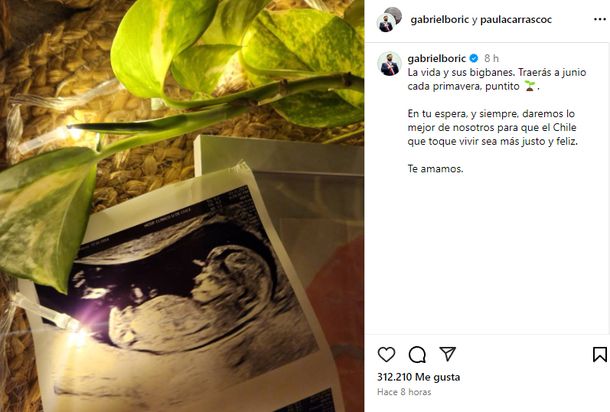
Task: Open the three-dot more options menu
Action: coord(599,19)
